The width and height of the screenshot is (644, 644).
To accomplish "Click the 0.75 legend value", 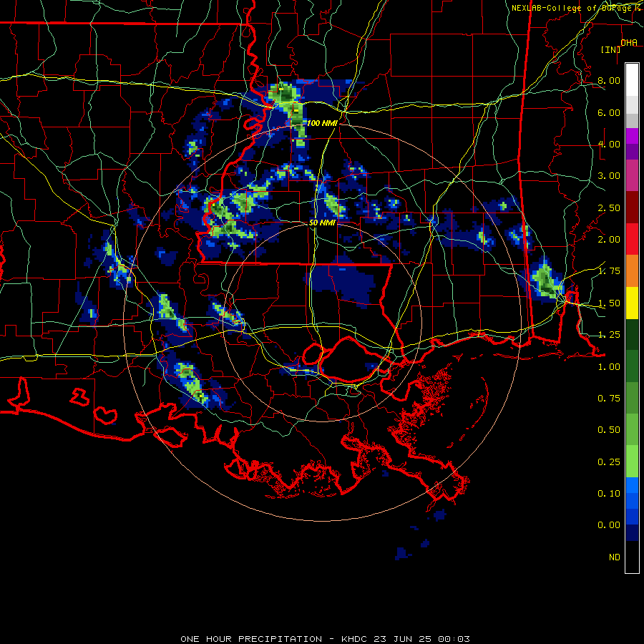I will click(x=609, y=399).
